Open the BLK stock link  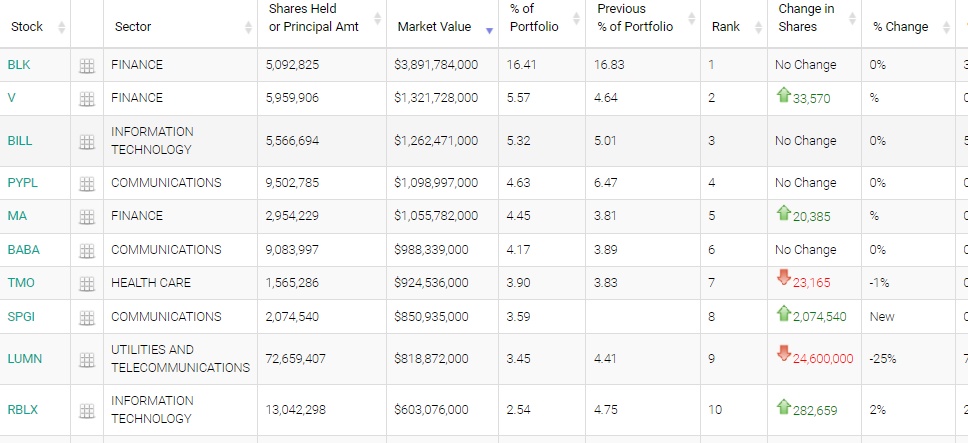[x=19, y=65]
